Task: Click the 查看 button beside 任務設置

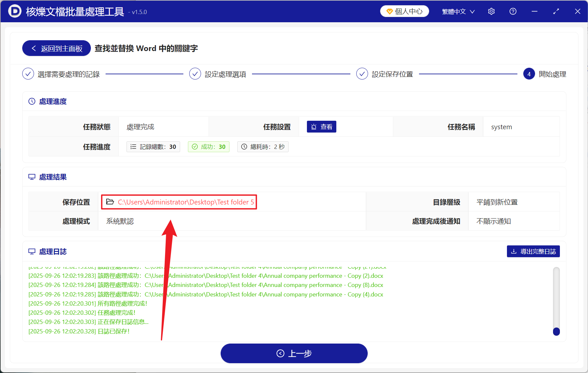Action: coord(321,126)
